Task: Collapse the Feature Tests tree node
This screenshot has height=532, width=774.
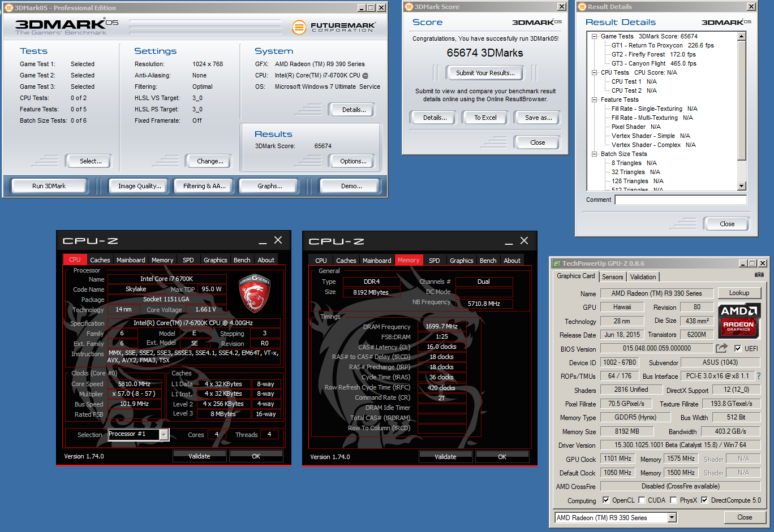Action: click(595, 100)
